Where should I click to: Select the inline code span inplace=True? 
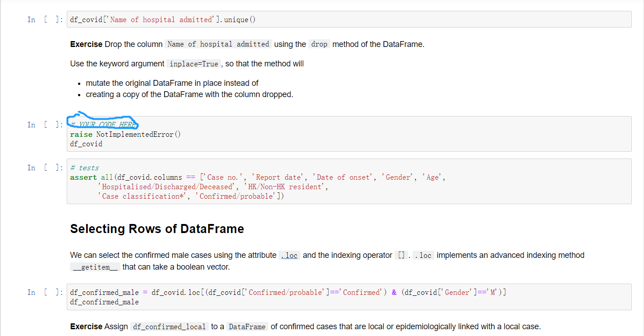[193, 63]
